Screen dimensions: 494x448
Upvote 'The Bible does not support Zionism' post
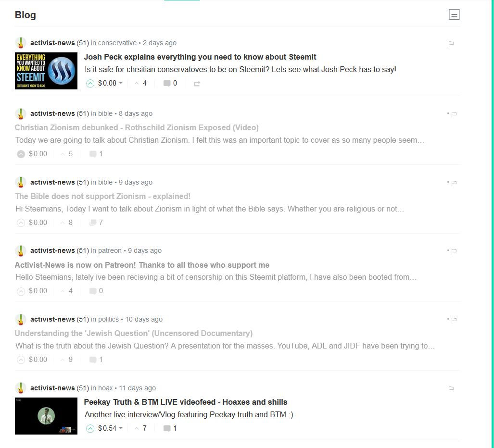(x=21, y=223)
